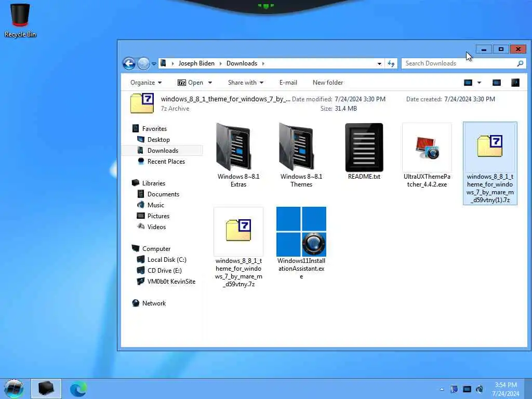Click Favorites in the navigation pane
The height and width of the screenshot is (399, 532).
tap(154, 129)
